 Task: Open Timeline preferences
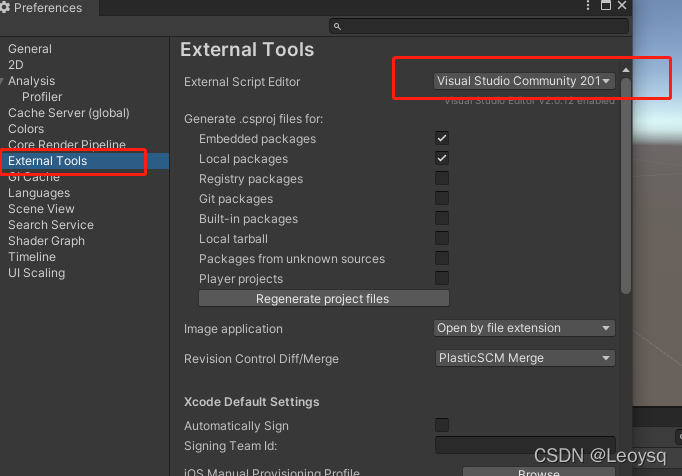[32, 257]
